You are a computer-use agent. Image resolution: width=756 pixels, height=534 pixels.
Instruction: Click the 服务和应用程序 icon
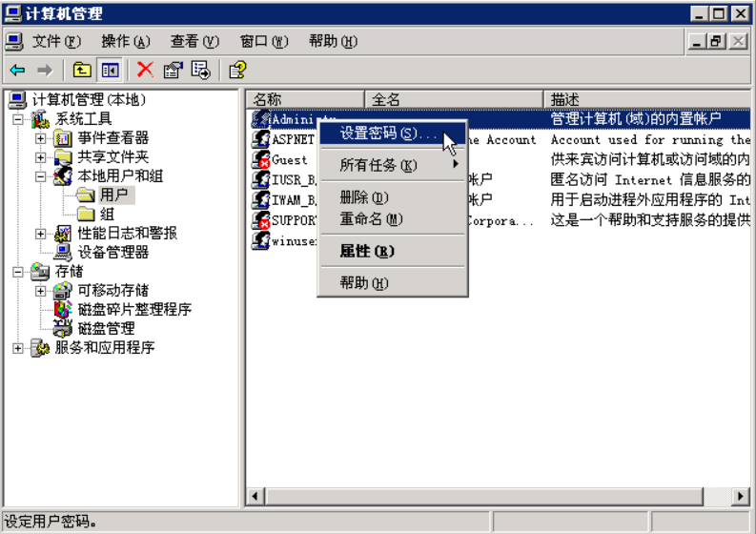[x=40, y=348]
